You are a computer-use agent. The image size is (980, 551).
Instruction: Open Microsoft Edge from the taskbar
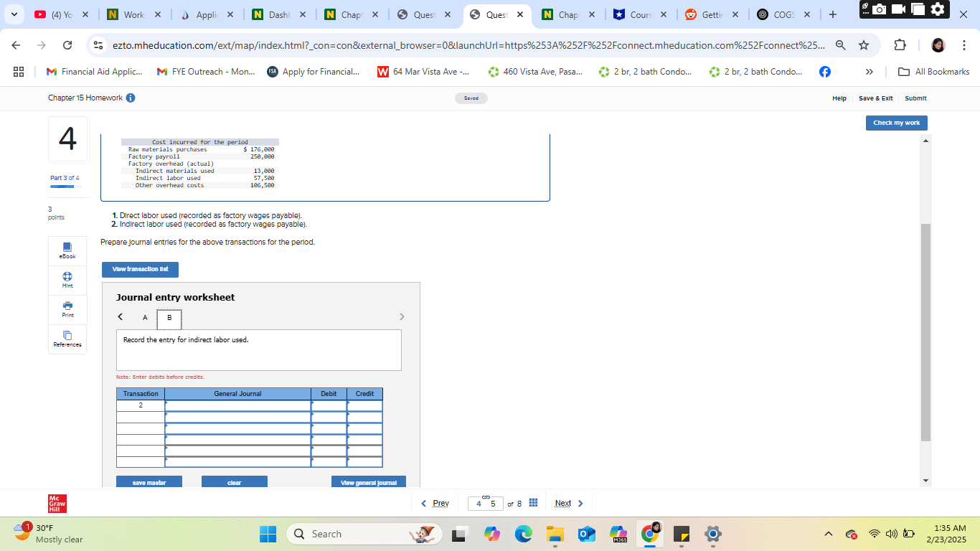pos(524,534)
